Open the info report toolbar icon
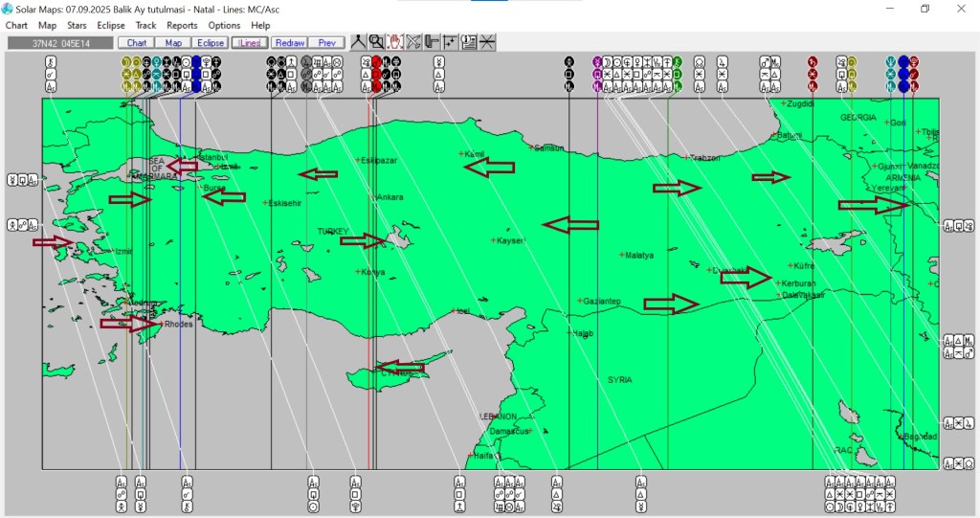This screenshot has width=980, height=518. coord(469,42)
